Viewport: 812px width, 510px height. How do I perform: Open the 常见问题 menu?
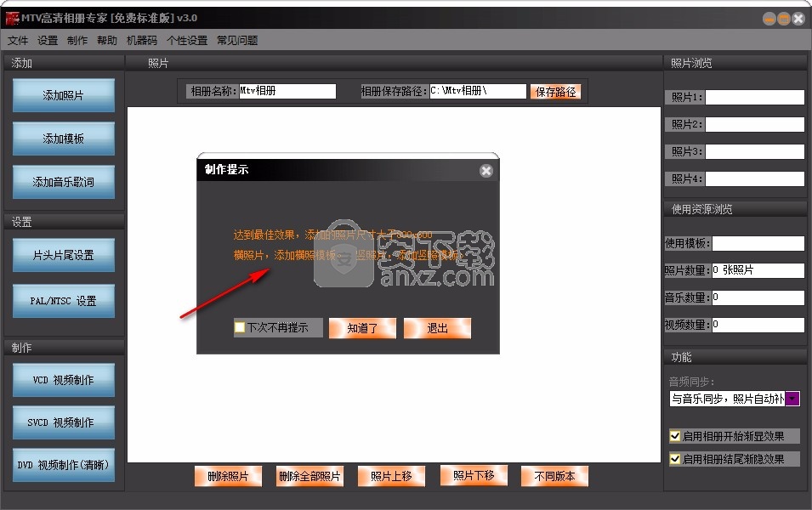tap(237, 41)
